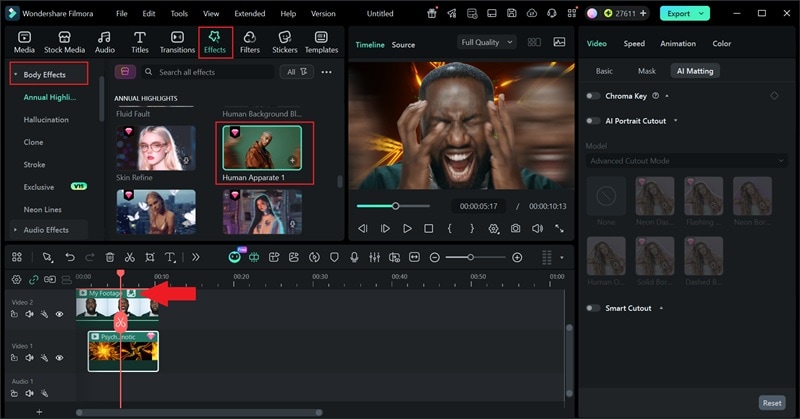This screenshot has width=800, height=419.
Task: Open the Transitions panel
Action: click(x=177, y=42)
